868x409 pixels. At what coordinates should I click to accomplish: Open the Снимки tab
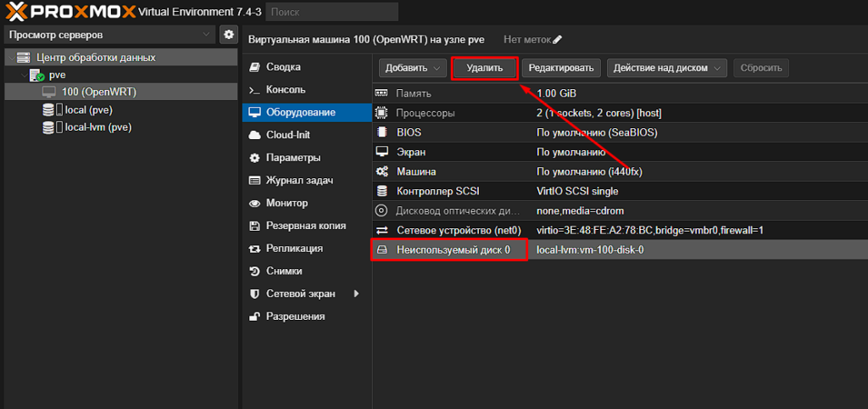click(307, 272)
